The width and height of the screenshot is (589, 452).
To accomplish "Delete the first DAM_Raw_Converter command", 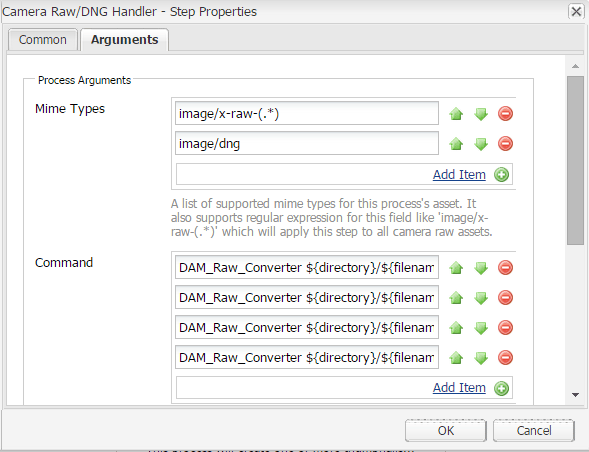I will (505, 268).
